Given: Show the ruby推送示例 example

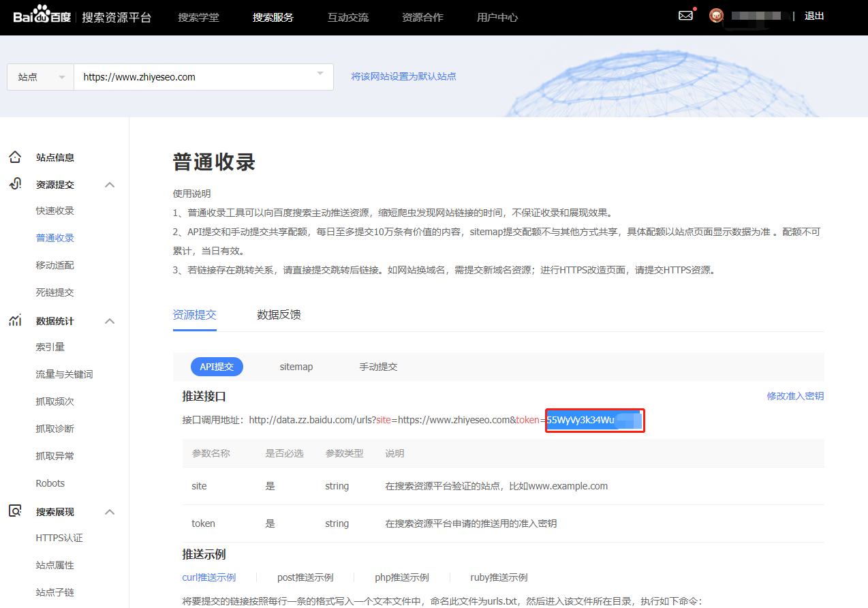Looking at the screenshot, I should 499,577.
